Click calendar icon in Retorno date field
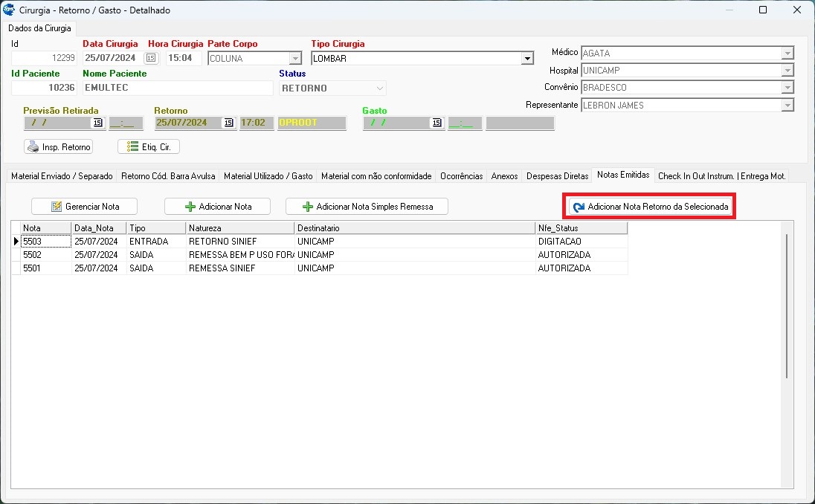815x504 pixels. click(228, 123)
